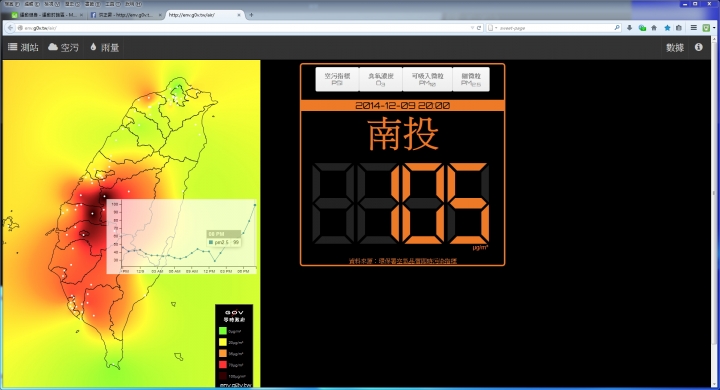Image resolution: width=720 pixels, height=390 pixels.
Task: Click the yellow 20µg/m³ legend swatch
Action: (x=223, y=342)
